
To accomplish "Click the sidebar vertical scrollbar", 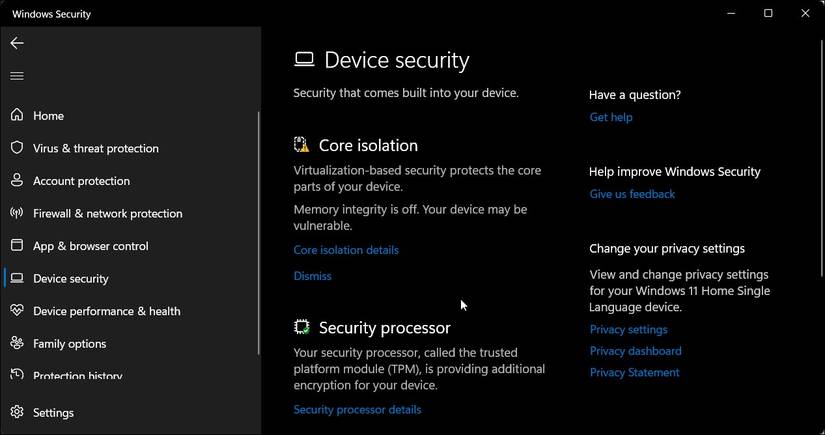I will [x=258, y=232].
